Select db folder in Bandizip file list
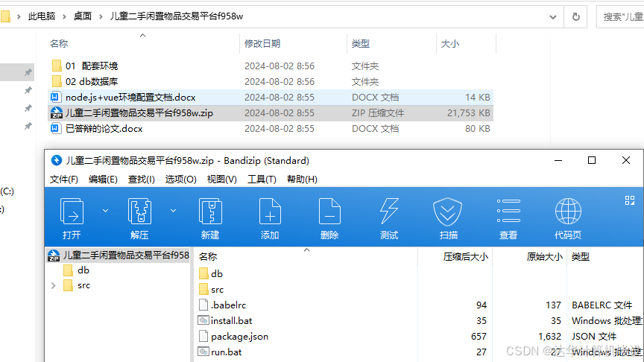The image size is (644, 362). pos(210,274)
